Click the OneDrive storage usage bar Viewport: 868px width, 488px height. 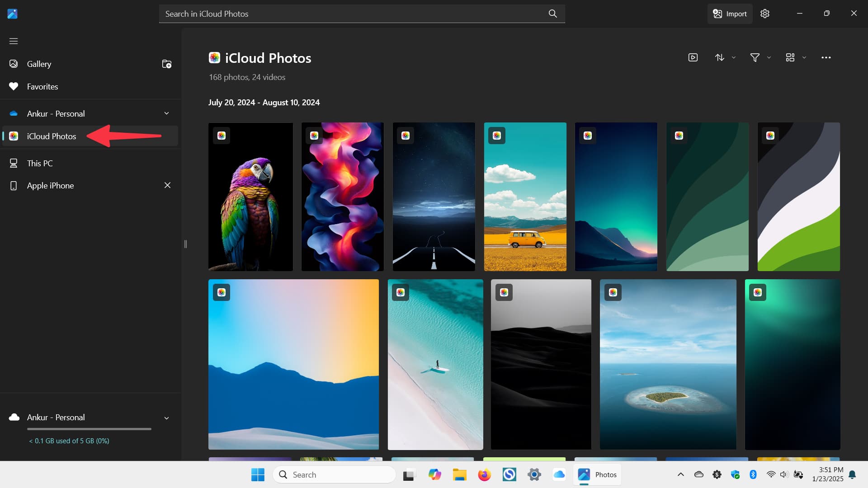89,429
